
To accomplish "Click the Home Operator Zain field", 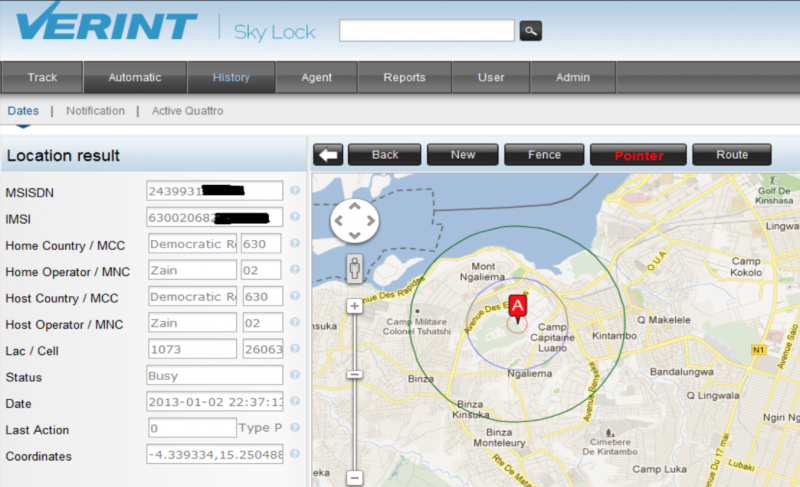I will [x=192, y=270].
